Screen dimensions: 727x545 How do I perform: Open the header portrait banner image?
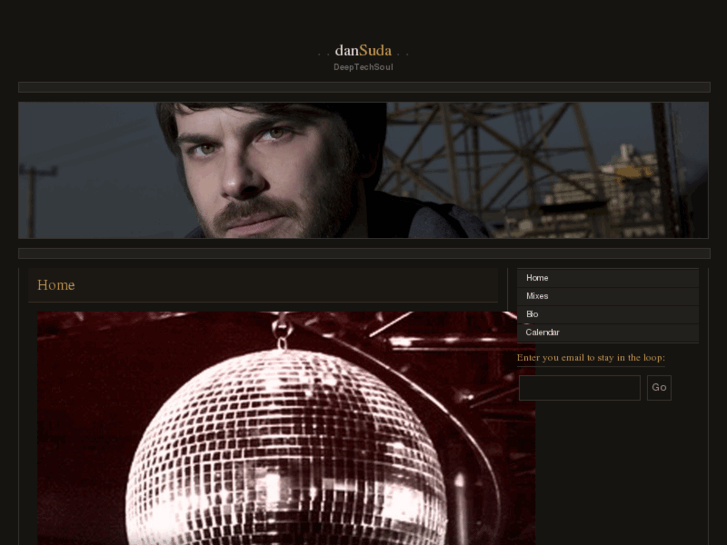tap(364, 170)
